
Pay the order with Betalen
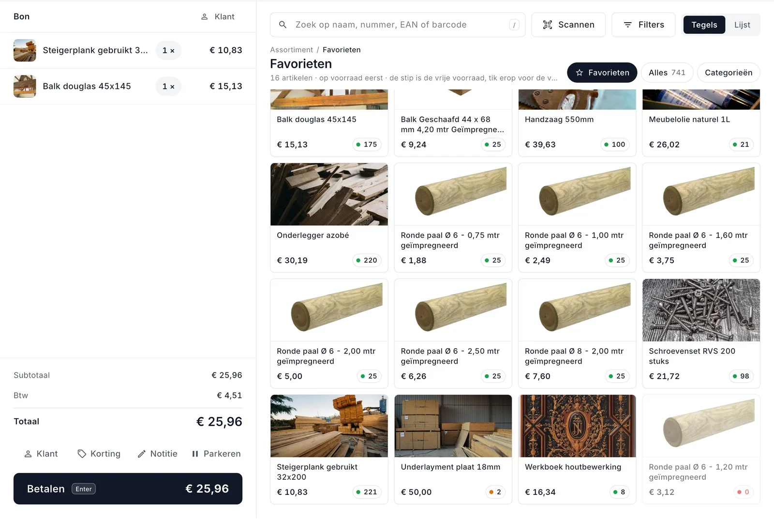point(128,488)
